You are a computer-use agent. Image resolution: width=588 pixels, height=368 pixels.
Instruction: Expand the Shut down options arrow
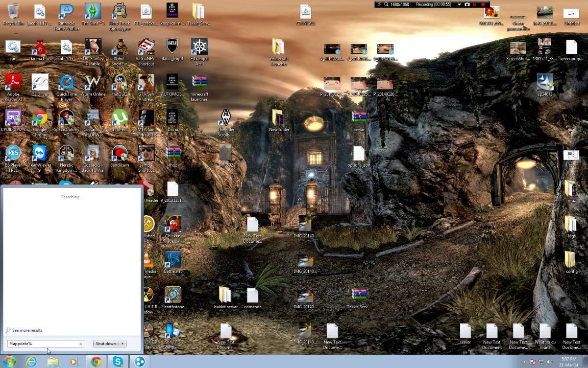pos(122,343)
